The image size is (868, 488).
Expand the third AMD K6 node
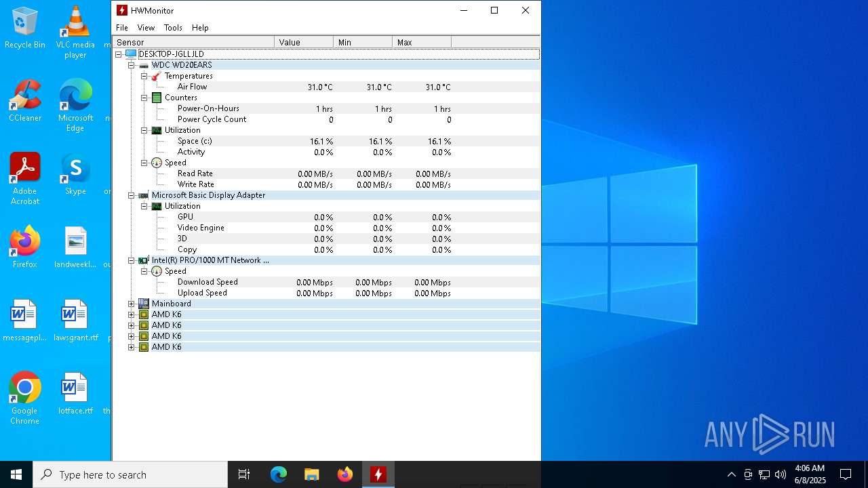pos(131,336)
